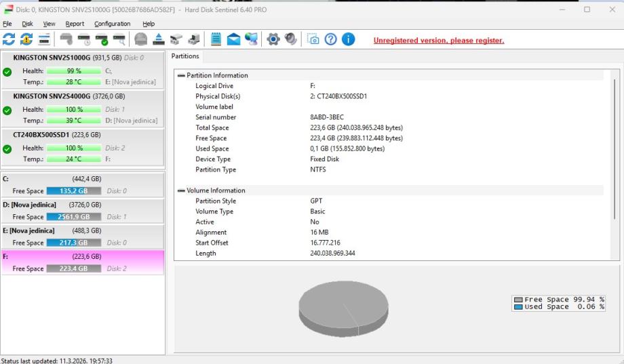Open Help via the question mark icon
Viewport: 624px width, 364px height.
[330, 39]
